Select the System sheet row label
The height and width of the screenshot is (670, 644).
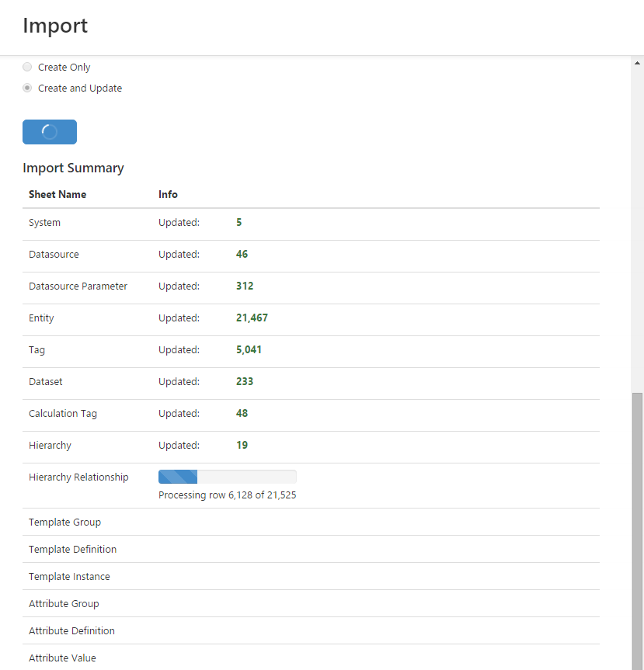coord(44,223)
